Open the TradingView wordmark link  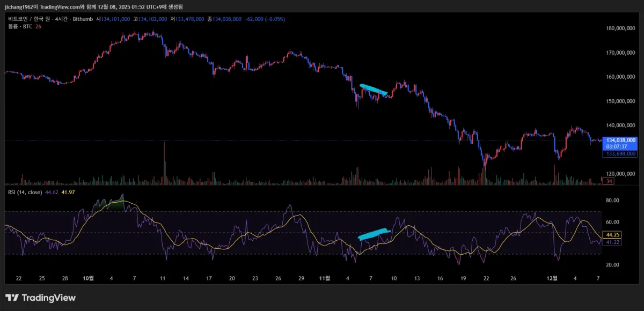click(47, 298)
